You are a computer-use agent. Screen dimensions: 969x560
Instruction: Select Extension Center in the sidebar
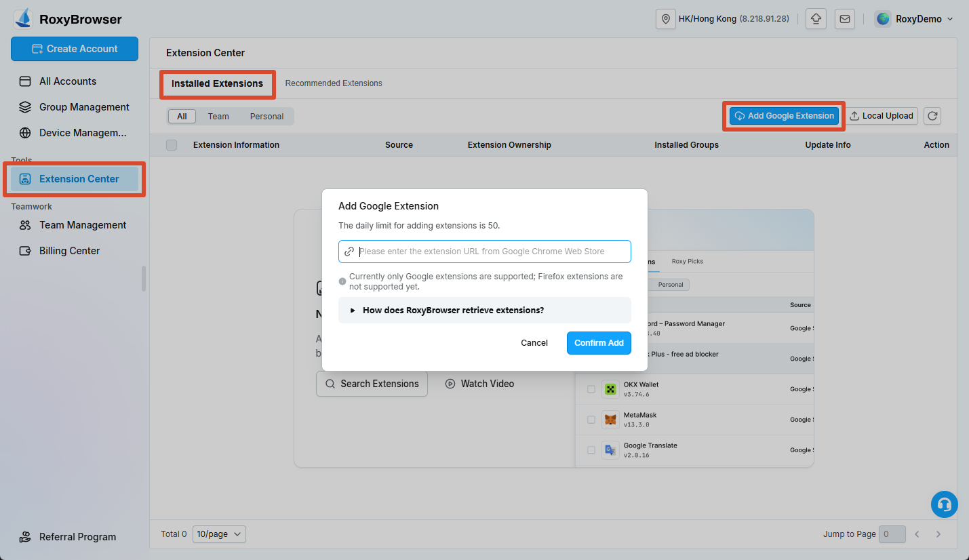point(75,179)
